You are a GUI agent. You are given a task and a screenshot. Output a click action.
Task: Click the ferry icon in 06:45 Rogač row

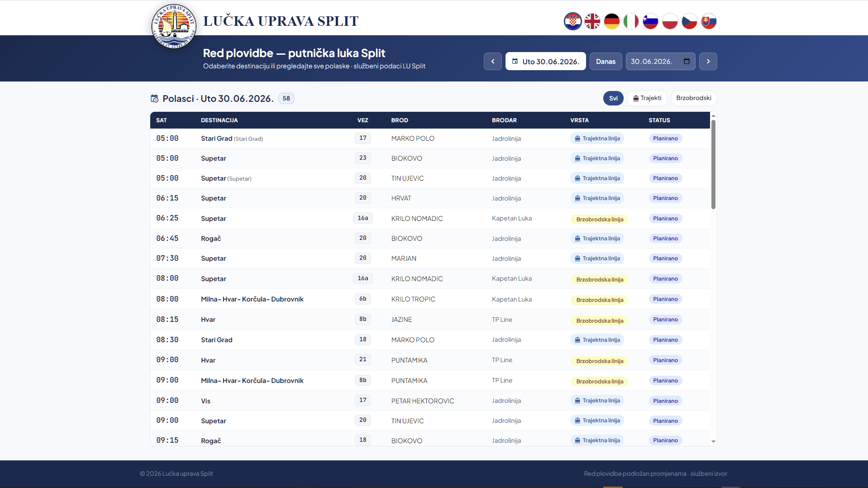(x=577, y=239)
